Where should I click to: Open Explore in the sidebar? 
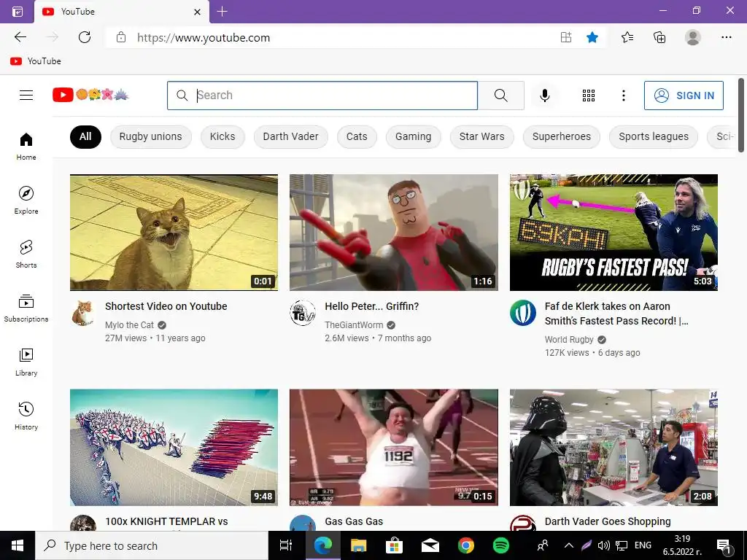tap(26, 200)
